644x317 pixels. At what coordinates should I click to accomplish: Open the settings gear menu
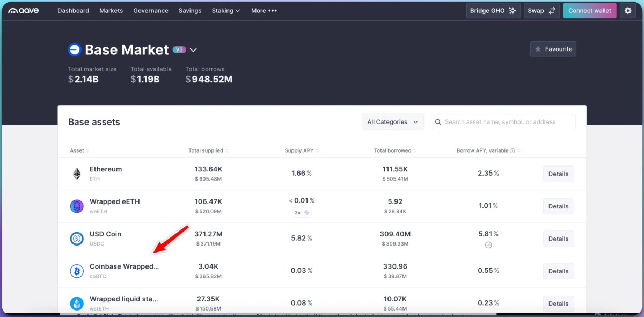628,10
